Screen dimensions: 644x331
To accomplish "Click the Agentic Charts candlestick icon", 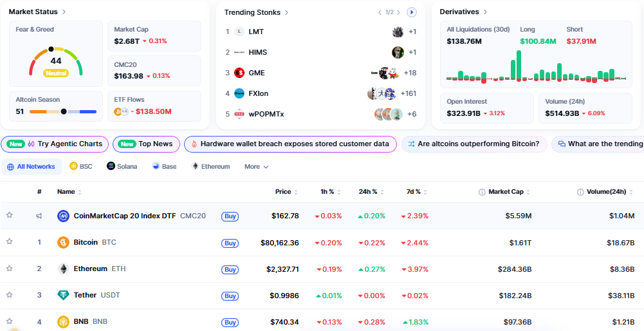I will (32, 144).
